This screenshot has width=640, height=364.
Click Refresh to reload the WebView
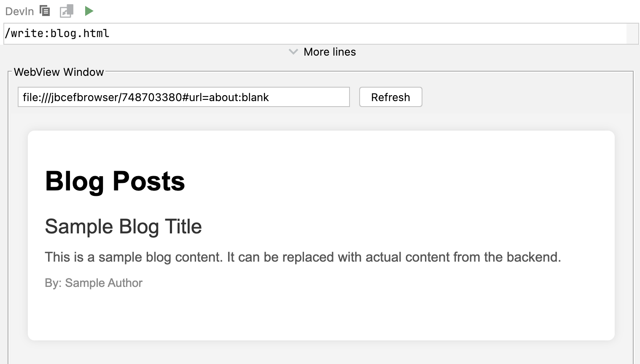point(390,97)
